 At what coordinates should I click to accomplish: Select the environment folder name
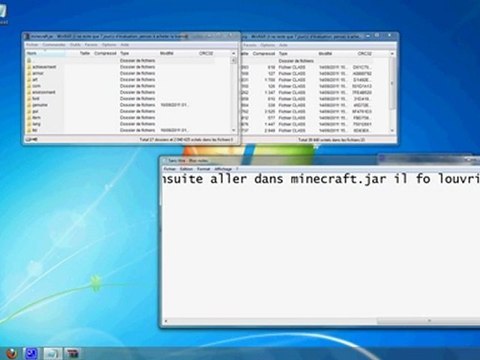click(x=44, y=92)
